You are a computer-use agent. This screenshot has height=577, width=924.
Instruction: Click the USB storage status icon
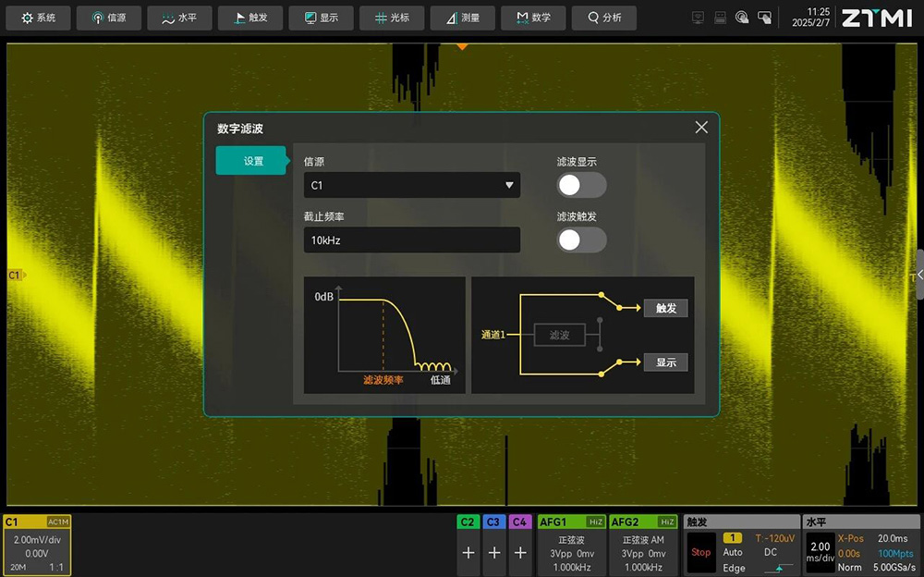click(x=720, y=18)
